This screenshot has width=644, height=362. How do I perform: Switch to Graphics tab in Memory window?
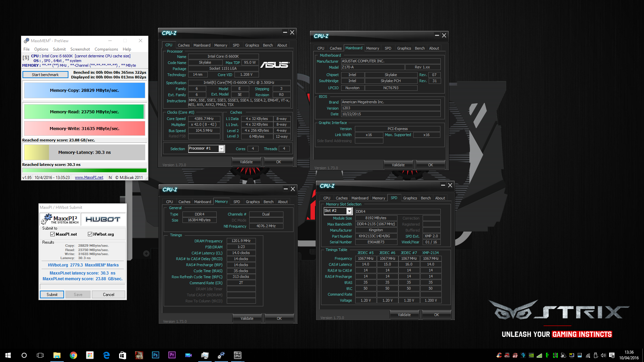click(x=253, y=202)
